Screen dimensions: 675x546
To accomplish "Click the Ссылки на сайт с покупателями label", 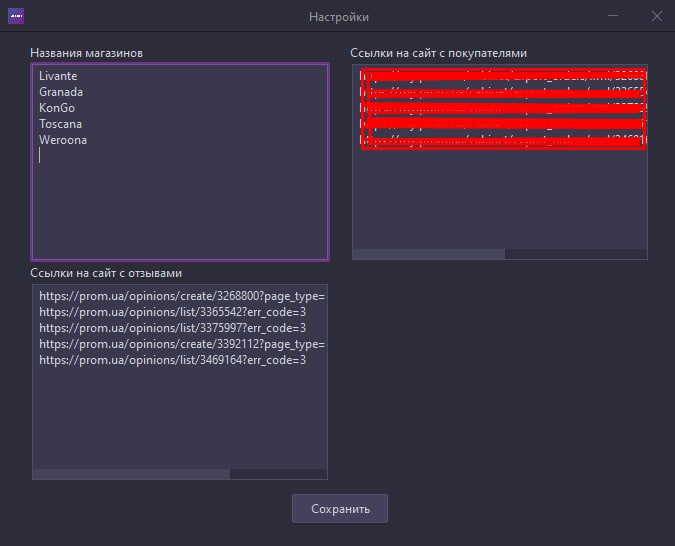I will pos(438,53).
